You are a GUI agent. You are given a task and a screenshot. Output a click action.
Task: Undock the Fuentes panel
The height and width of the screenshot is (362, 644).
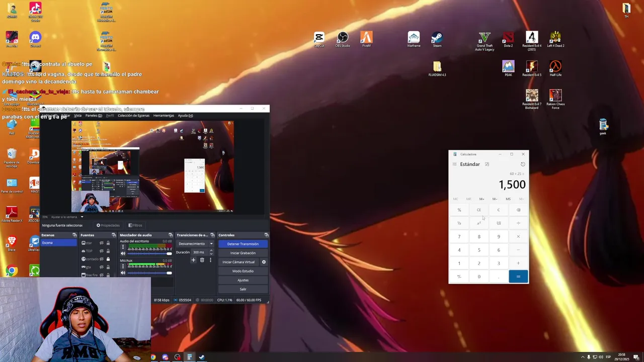114,235
